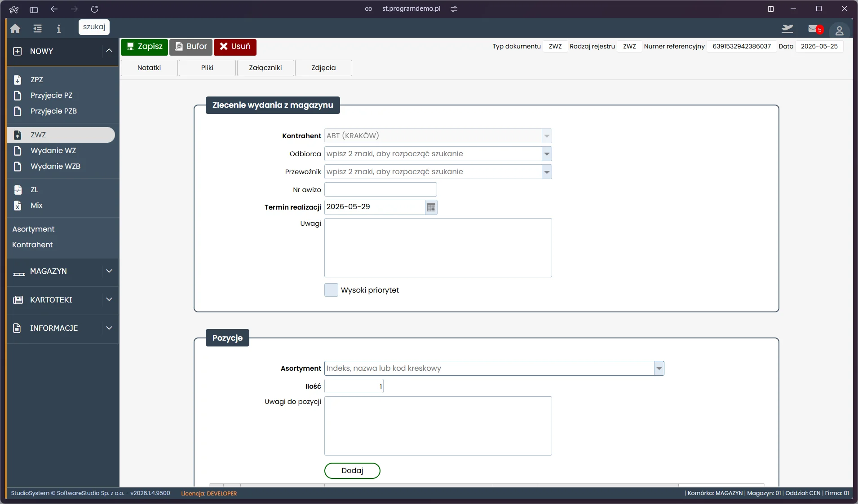Switch to the Notatki tab
This screenshot has width=858, height=504.
pyautogui.click(x=149, y=68)
